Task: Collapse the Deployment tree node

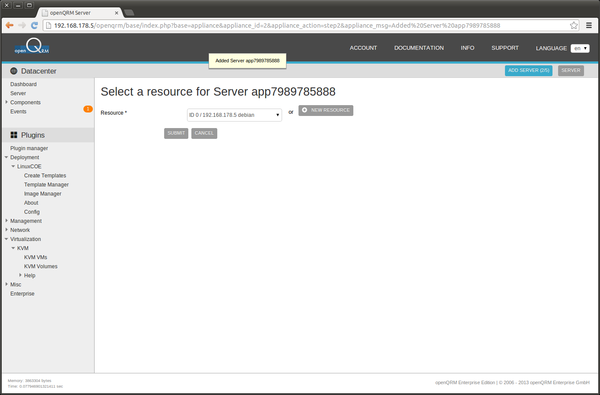Action: pos(7,157)
